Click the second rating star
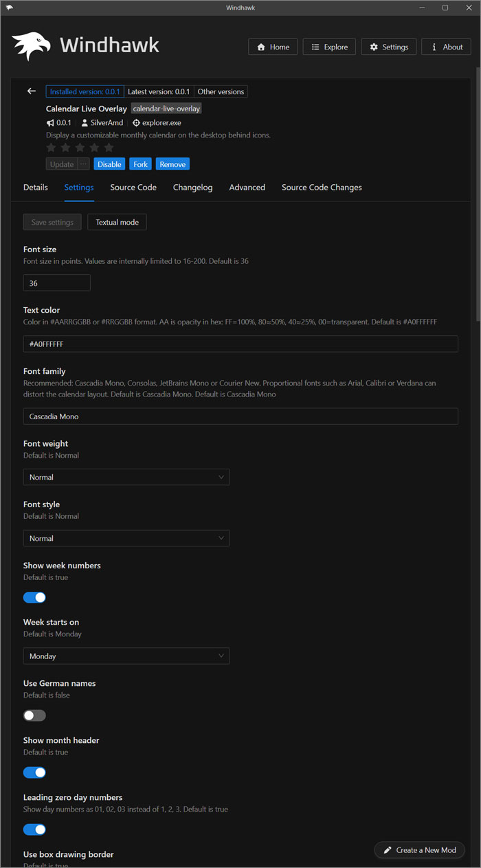The image size is (481, 868). (x=65, y=148)
